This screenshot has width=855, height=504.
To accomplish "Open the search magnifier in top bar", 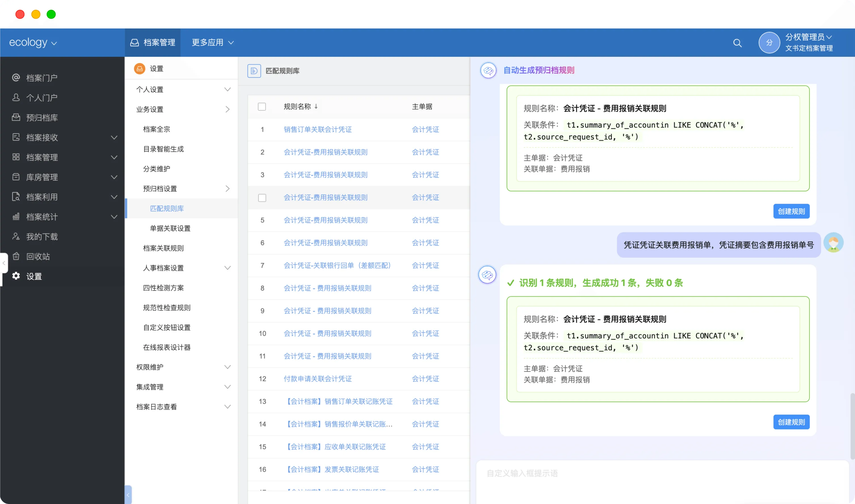I will (737, 43).
